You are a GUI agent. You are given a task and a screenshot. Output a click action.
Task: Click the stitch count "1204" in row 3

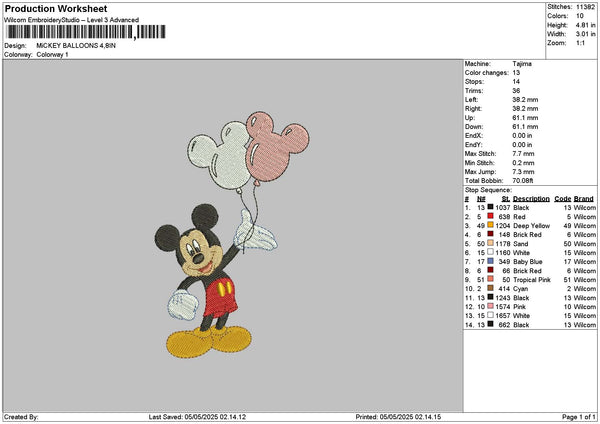tap(503, 226)
